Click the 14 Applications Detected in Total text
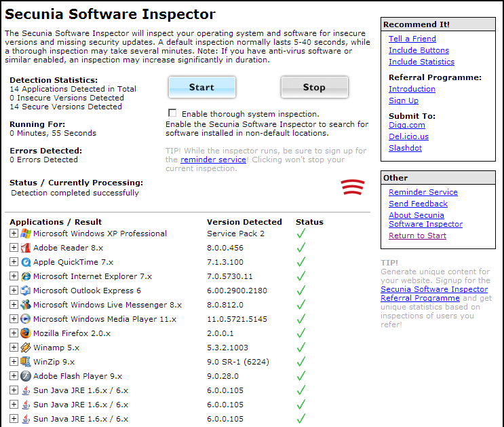 [x=73, y=89]
